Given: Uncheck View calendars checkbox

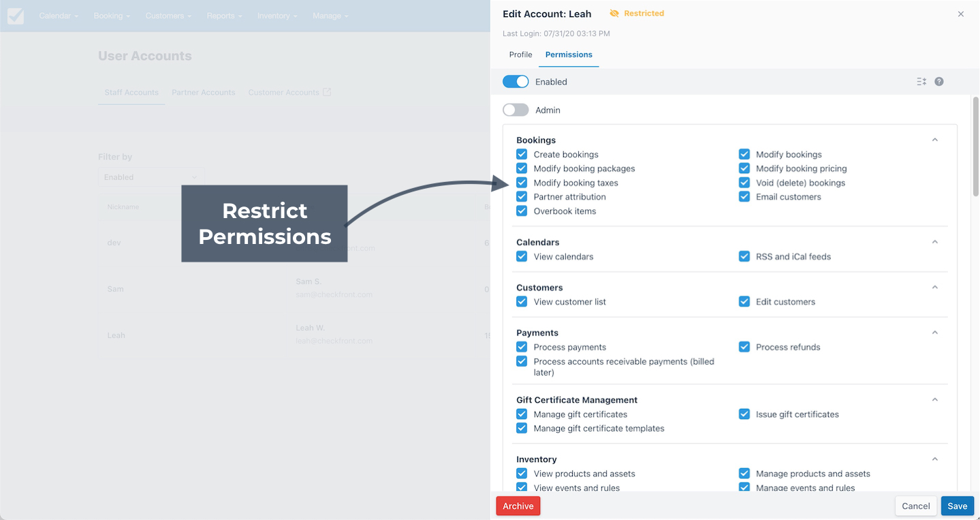Looking at the screenshot, I should point(522,256).
